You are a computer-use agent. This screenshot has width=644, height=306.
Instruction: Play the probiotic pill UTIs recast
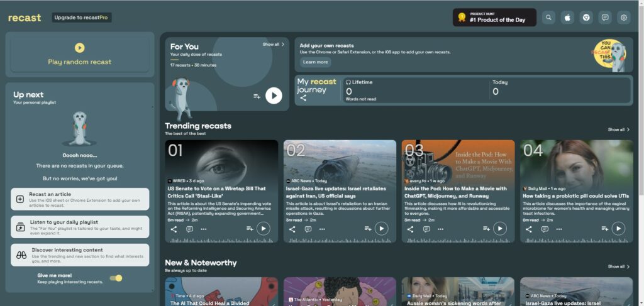[618, 229]
